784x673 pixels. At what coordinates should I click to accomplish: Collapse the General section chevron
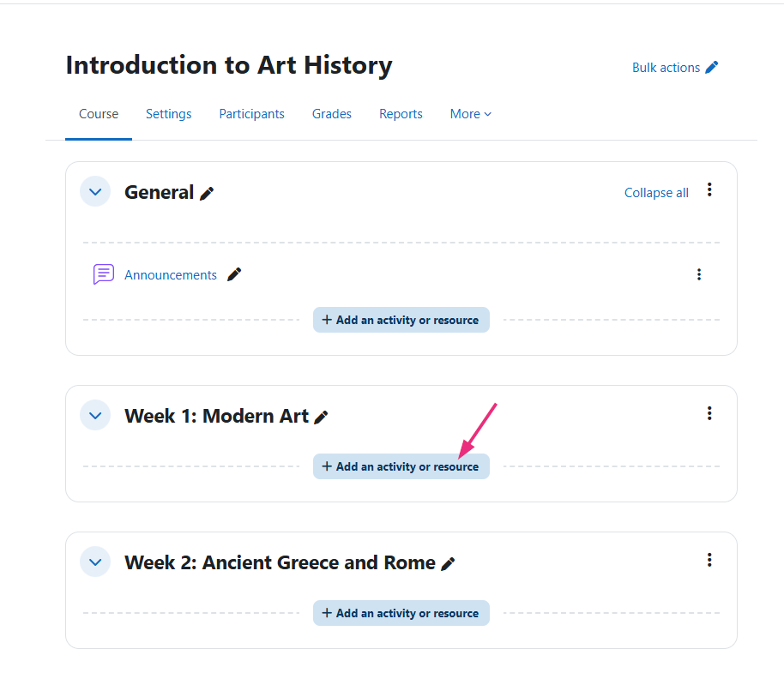95,192
